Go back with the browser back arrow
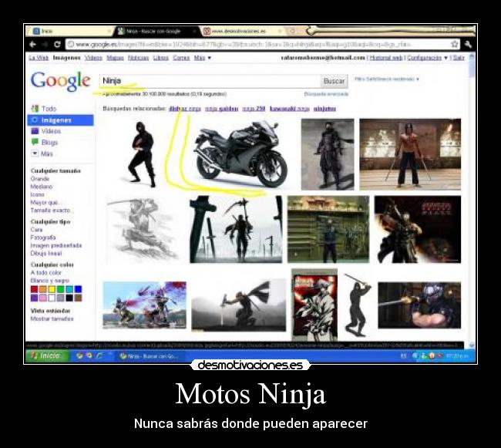 32,45
